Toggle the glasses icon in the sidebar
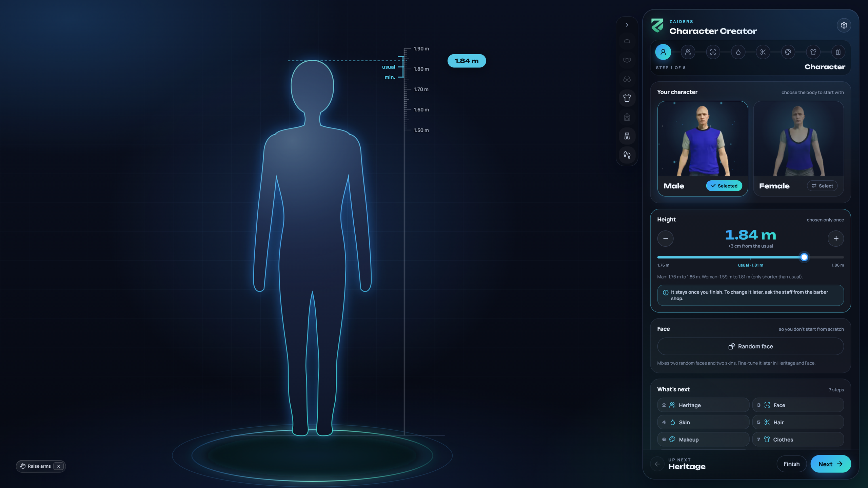Viewport: 868px width, 488px height. coord(627,79)
